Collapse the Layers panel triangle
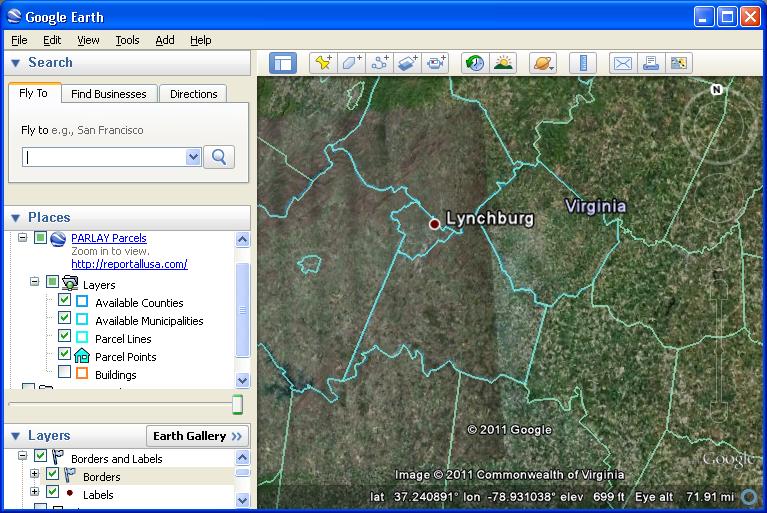Image resolution: width=767 pixels, height=513 pixels. pos(16,436)
